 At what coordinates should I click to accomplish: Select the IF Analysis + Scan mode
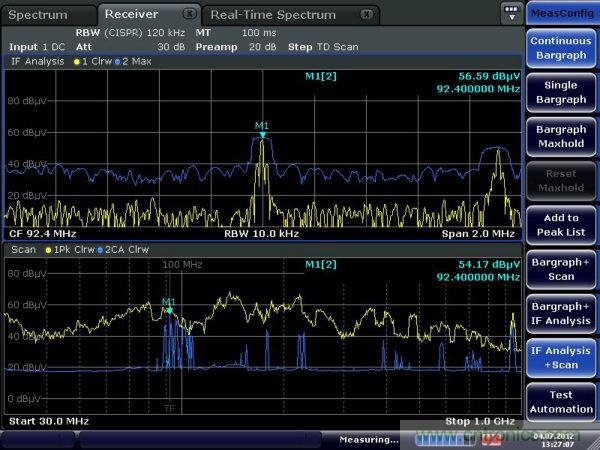(561, 358)
